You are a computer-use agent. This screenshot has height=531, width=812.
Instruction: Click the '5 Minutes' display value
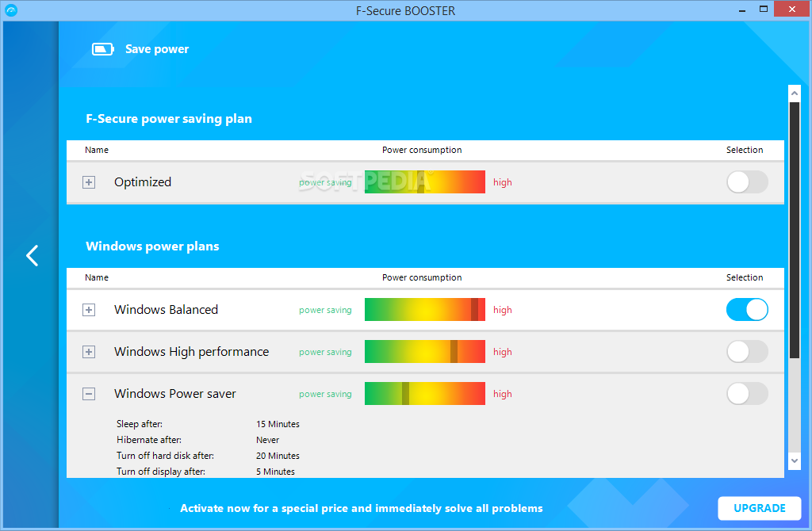click(275, 472)
